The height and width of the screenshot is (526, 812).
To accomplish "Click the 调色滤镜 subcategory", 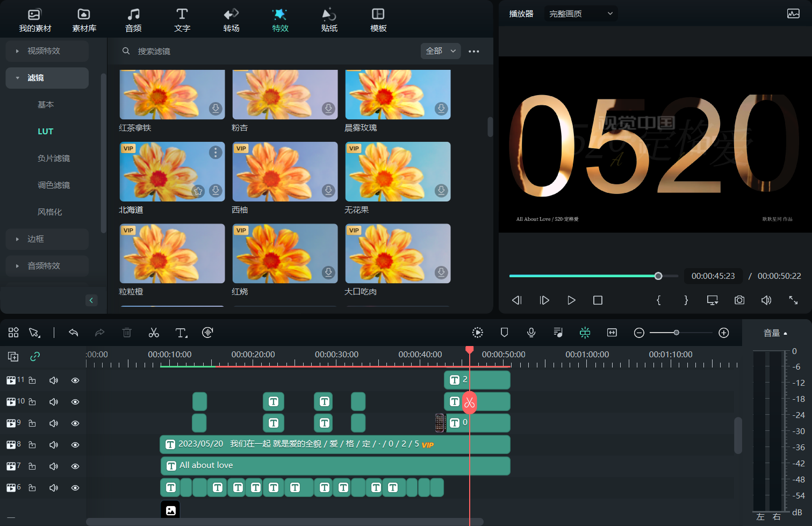I will coord(54,185).
